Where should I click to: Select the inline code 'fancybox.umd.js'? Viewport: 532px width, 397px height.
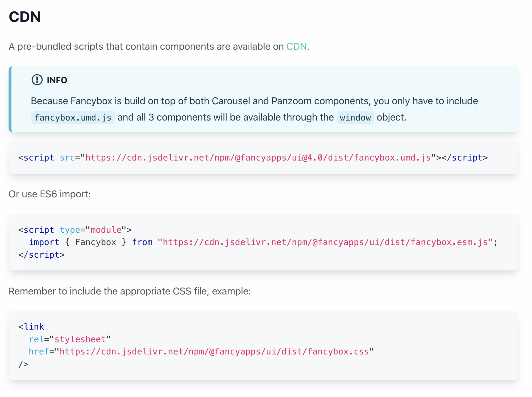pos(73,118)
